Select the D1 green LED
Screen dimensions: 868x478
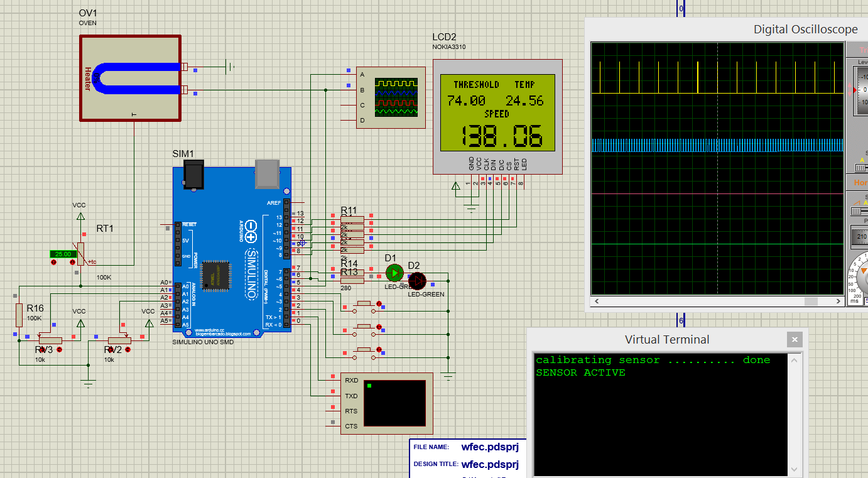coord(394,273)
